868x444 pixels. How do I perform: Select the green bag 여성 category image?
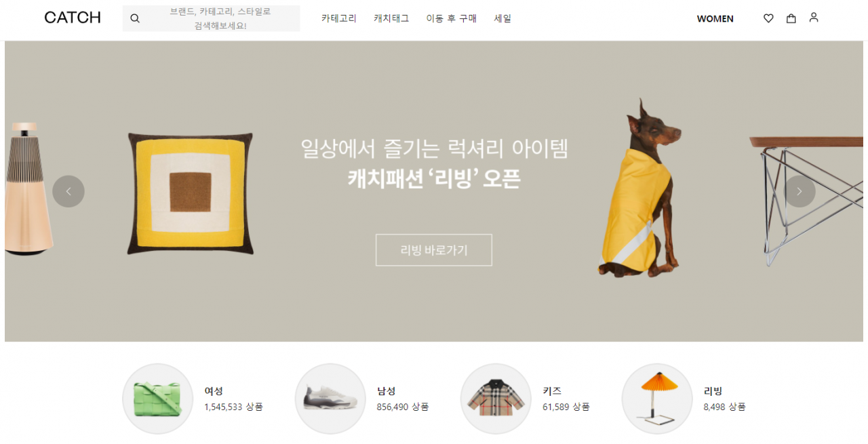click(x=158, y=399)
